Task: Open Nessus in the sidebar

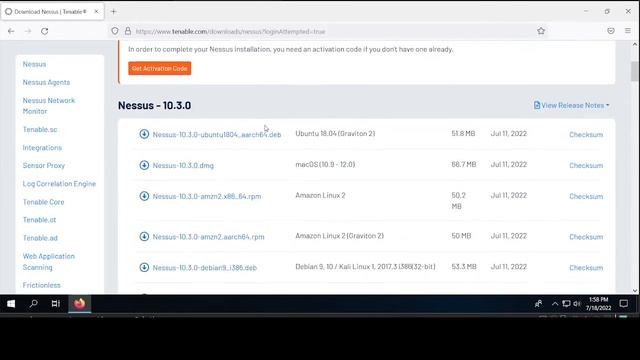Action: [x=34, y=64]
